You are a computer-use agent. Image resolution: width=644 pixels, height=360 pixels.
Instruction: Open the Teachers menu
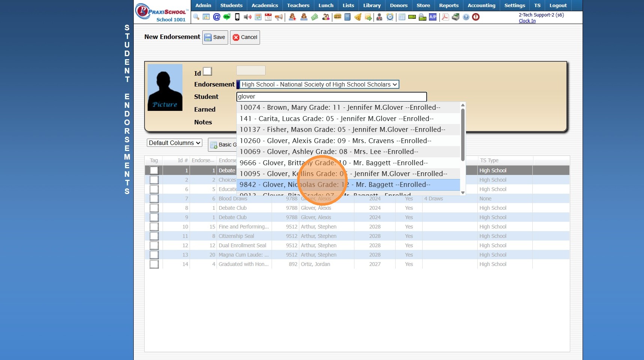pyautogui.click(x=298, y=5)
